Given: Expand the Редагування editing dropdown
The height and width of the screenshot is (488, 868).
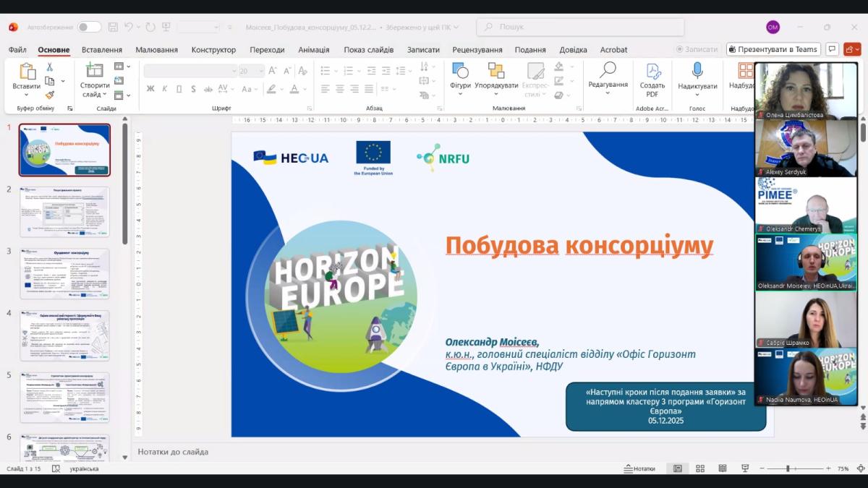Looking at the screenshot, I should (x=608, y=93).
